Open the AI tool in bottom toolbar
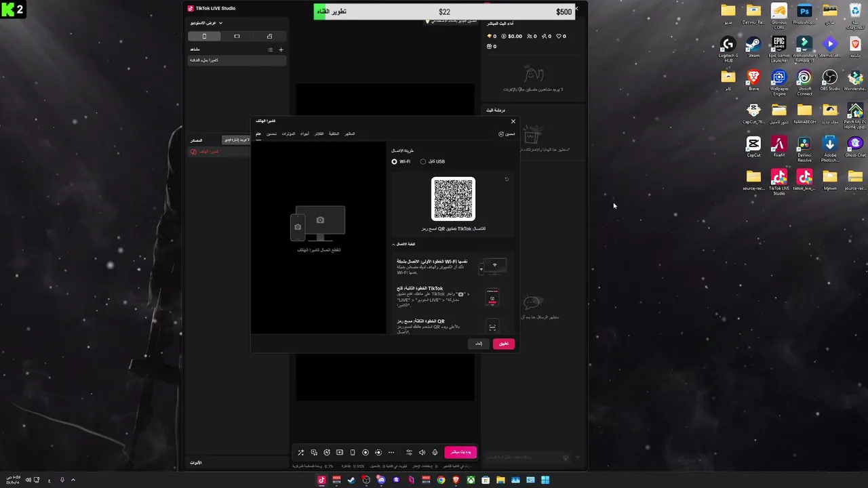This screenshot has height=488, width=868. 327,453
